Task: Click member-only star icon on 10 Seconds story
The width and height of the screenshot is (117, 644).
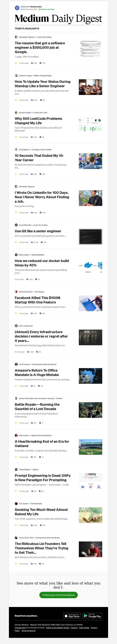Action: [x=16, y=174]
